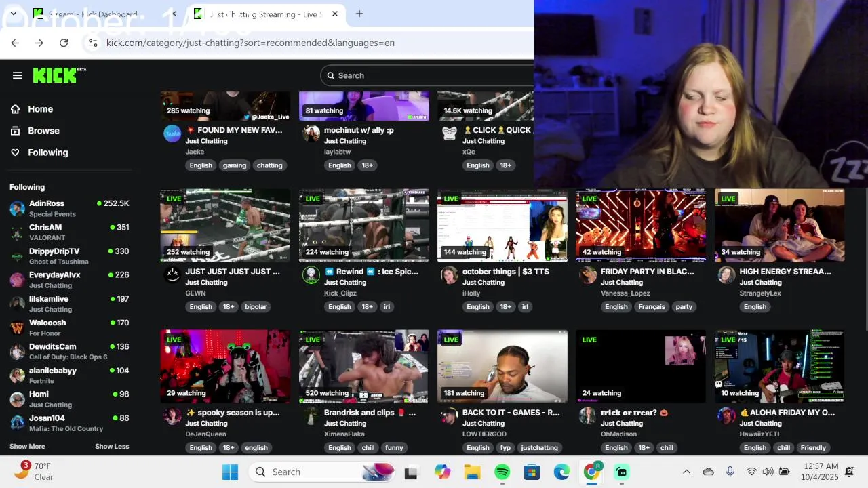Click Vanessa_Lopez channel avatar
The image size is (868, 488).
coord(588,274)
